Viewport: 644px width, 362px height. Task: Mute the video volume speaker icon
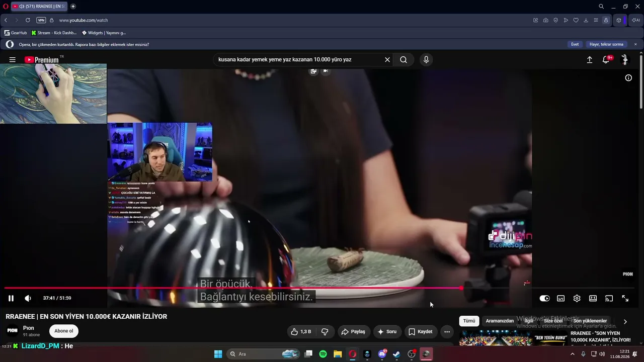coord(28,298)
